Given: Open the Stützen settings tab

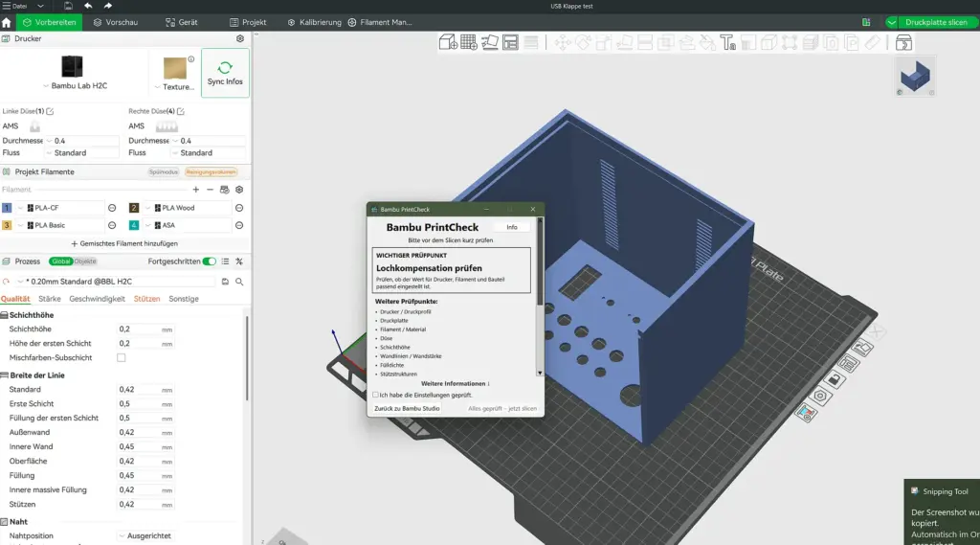Looking at the screenshot, I should [x=146, y=299].
